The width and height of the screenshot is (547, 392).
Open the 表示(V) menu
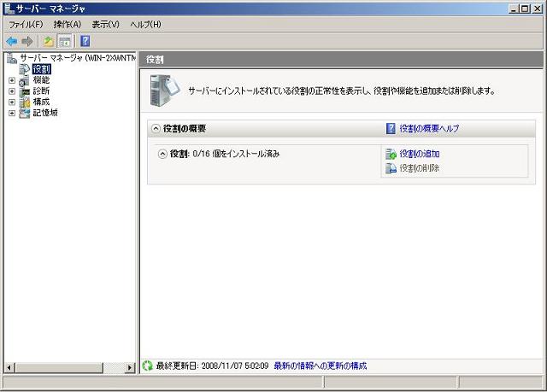click(106, 25)
